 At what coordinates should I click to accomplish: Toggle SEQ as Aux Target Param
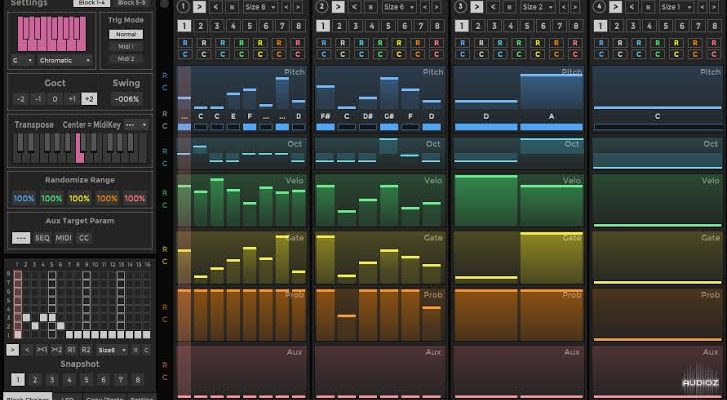point(43,237)
